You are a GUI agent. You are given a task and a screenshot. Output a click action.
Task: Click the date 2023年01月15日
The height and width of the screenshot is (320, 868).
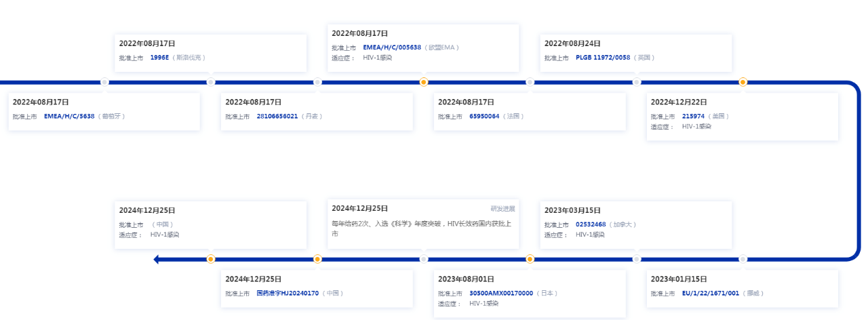coord(679,279)
